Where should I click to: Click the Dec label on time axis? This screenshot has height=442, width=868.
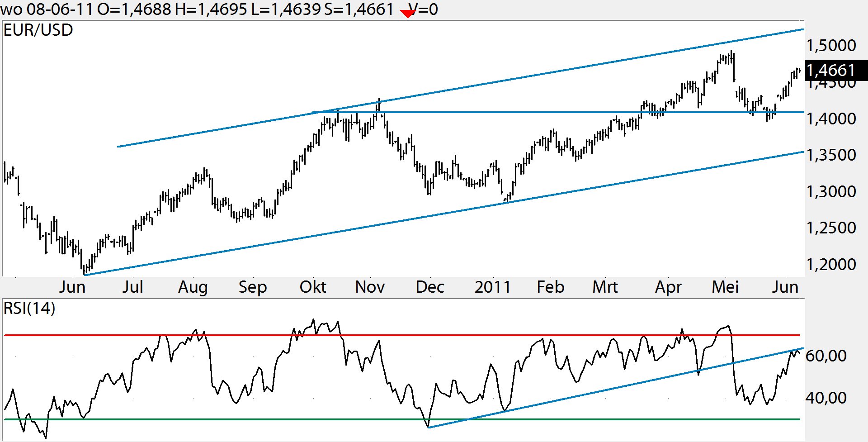point(430,287)
